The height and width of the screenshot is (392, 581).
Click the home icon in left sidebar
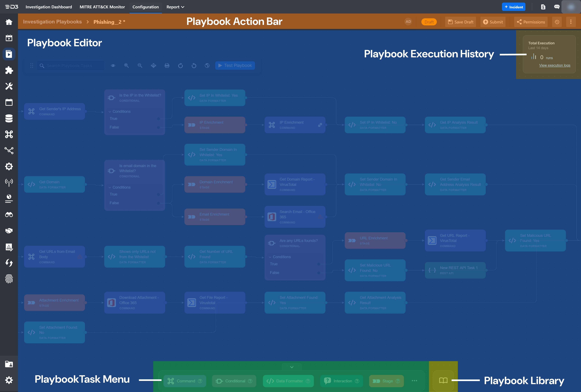[x=9, y=22]
